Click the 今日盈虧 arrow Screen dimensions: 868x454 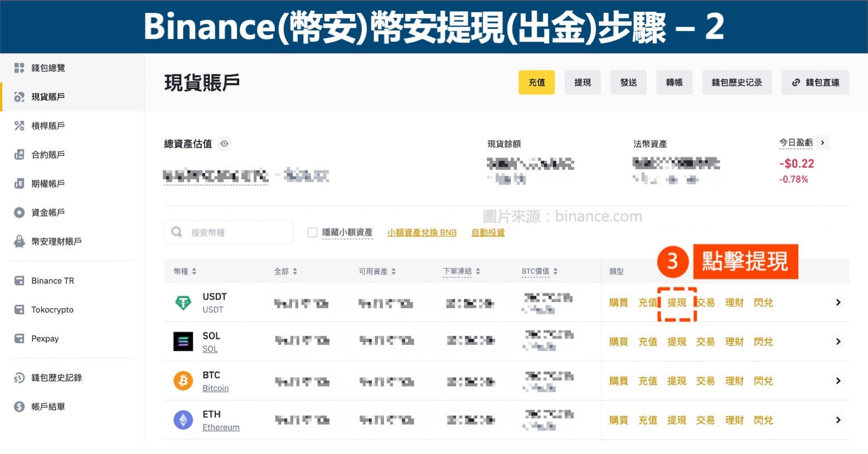point(823,143)
